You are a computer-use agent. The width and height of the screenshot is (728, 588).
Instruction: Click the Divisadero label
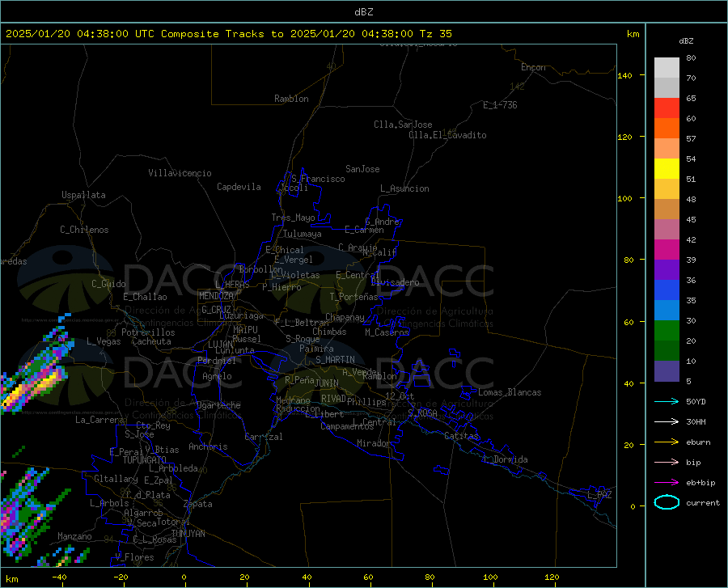[395, 282]
